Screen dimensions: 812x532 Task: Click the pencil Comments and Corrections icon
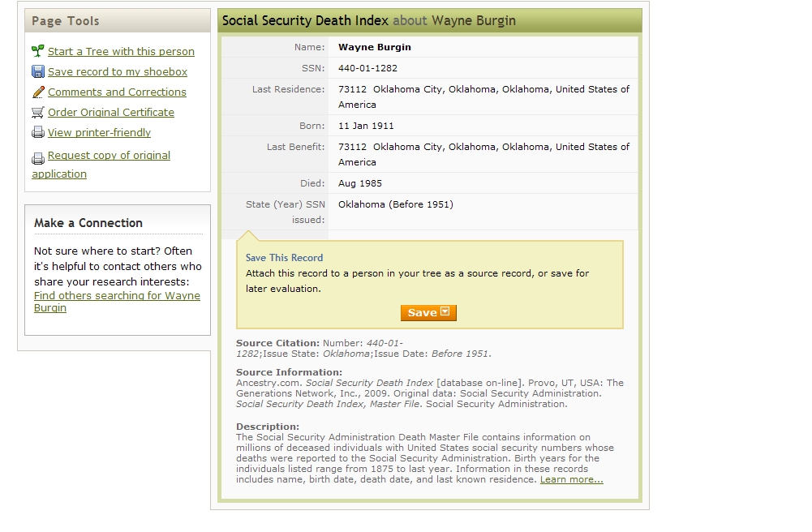[x=38, y=92]
